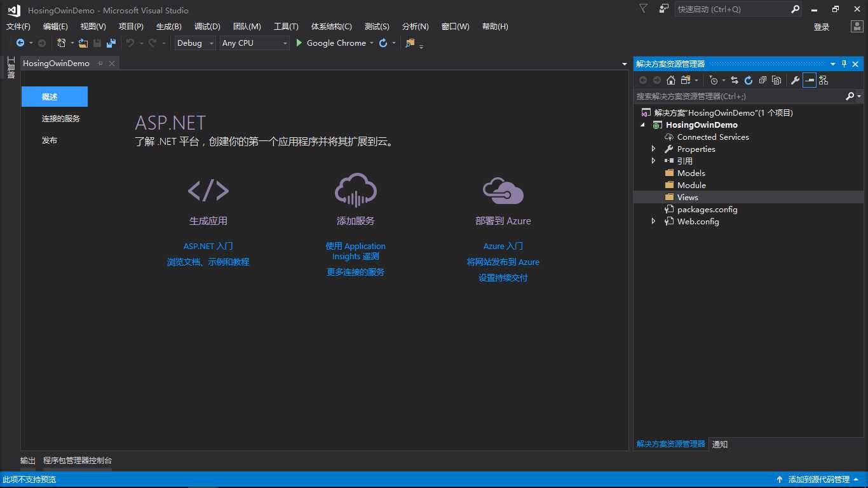
Task: Open the 使用 Application Insights 遥测 link
Action: point(356,251)
